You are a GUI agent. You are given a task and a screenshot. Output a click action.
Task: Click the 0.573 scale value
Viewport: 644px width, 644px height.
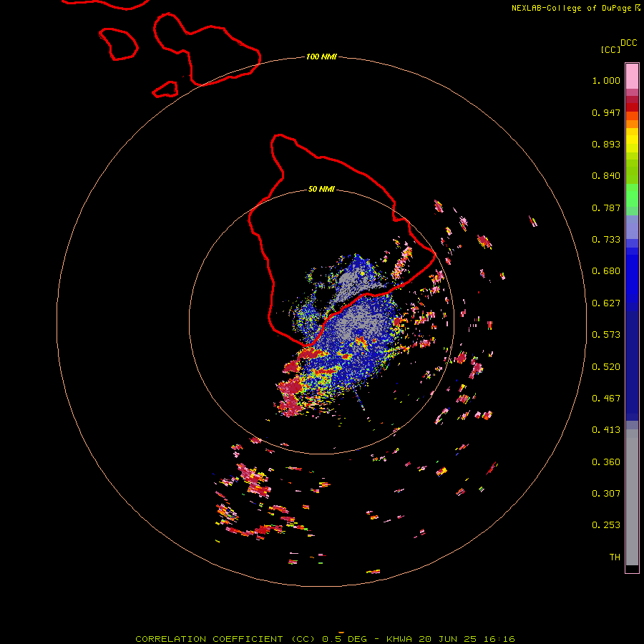pos(606,335)
